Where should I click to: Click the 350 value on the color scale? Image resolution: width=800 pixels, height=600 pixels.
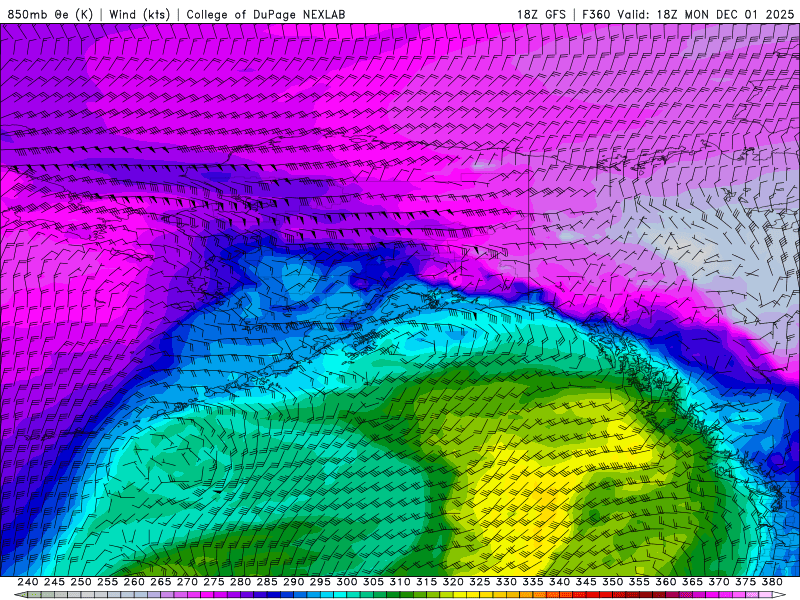point(612,582)
